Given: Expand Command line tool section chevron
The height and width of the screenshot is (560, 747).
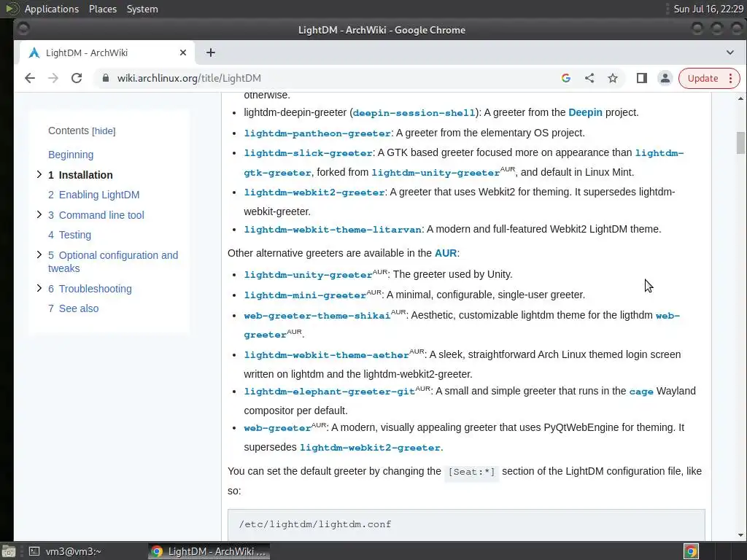Looking at the screenshot, I should click(39, 215).
